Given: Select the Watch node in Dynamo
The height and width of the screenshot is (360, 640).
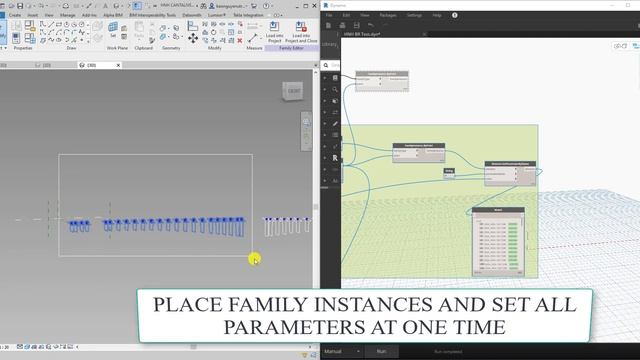Looking at the screenshot, I should point(498,242).
